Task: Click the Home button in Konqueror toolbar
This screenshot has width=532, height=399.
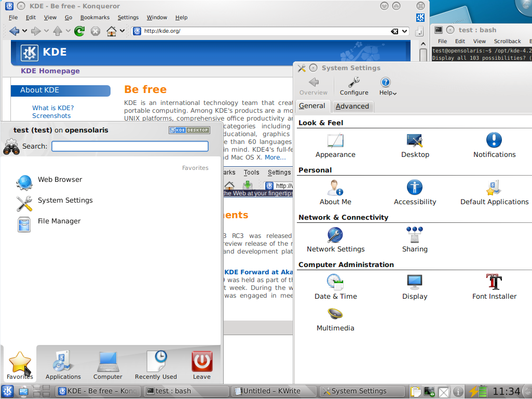Action: (111, 31)
